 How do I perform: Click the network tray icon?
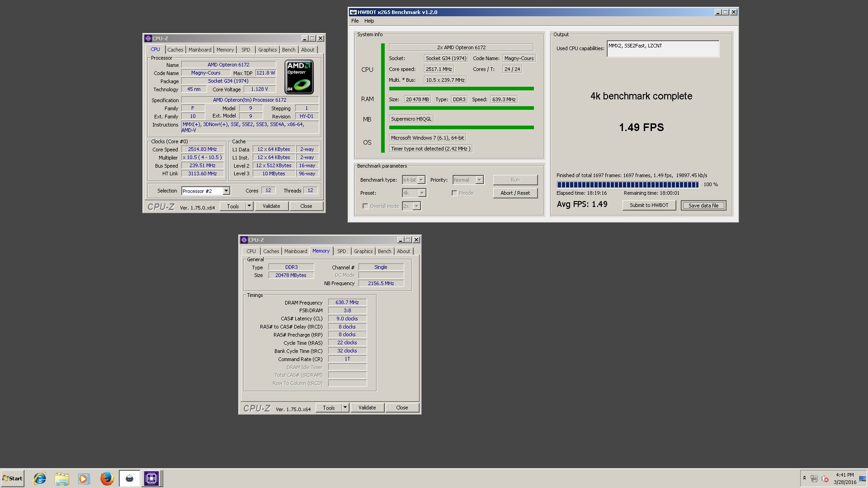coord(814,479)
